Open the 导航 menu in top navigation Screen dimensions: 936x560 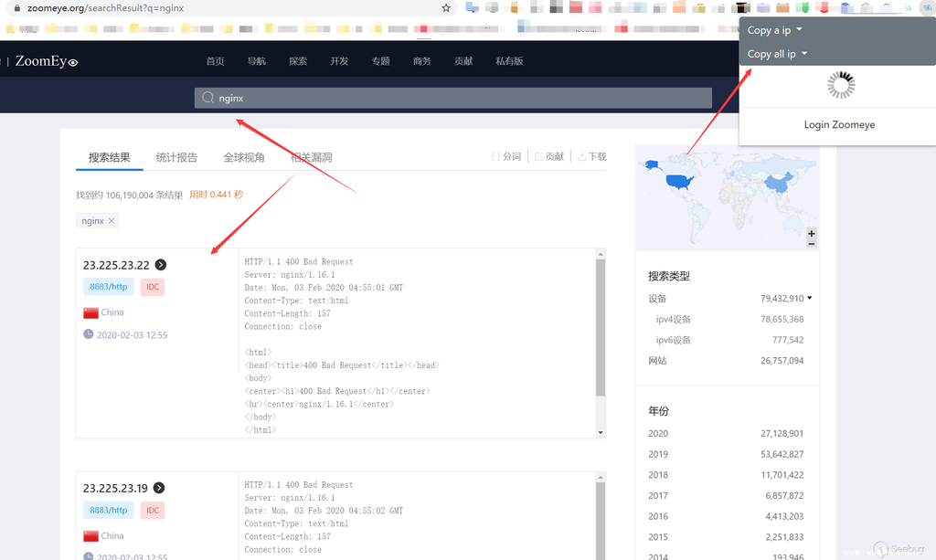coord(257,61)
